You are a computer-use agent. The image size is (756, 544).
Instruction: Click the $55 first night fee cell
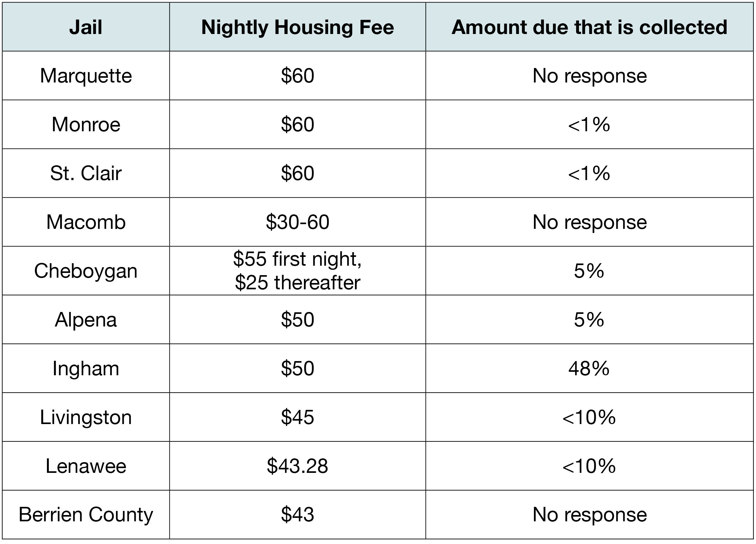click(x=297, y=270)
